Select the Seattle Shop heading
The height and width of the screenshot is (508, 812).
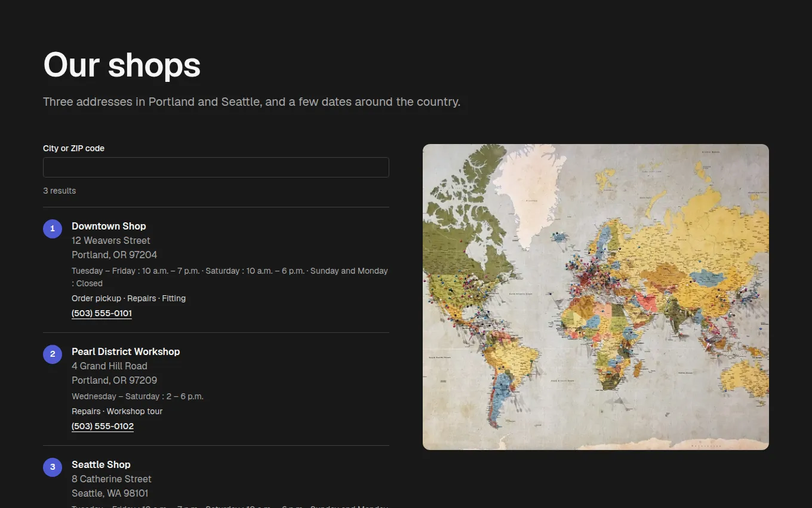(101, 464)
